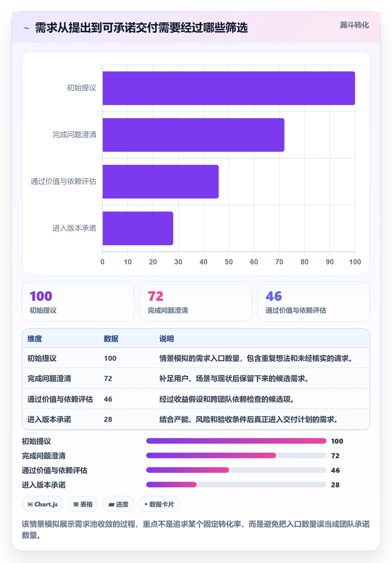This screenshot has width=392, height=563.
Task: Click the 表格 chip label
Action: (x=86, y=504)
